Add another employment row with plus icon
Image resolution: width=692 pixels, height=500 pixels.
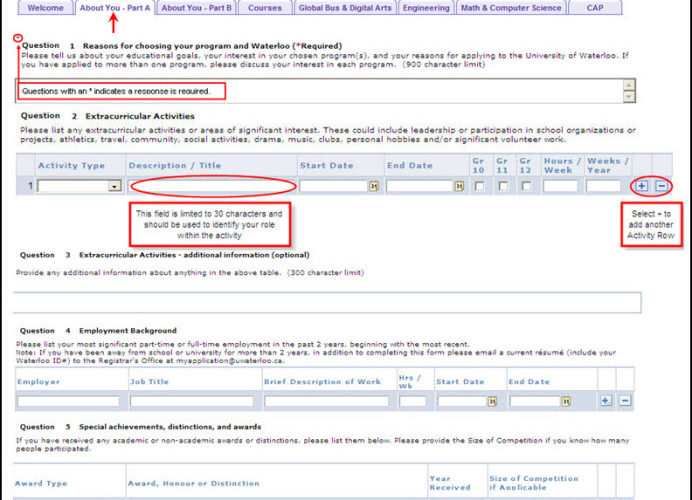605,400
